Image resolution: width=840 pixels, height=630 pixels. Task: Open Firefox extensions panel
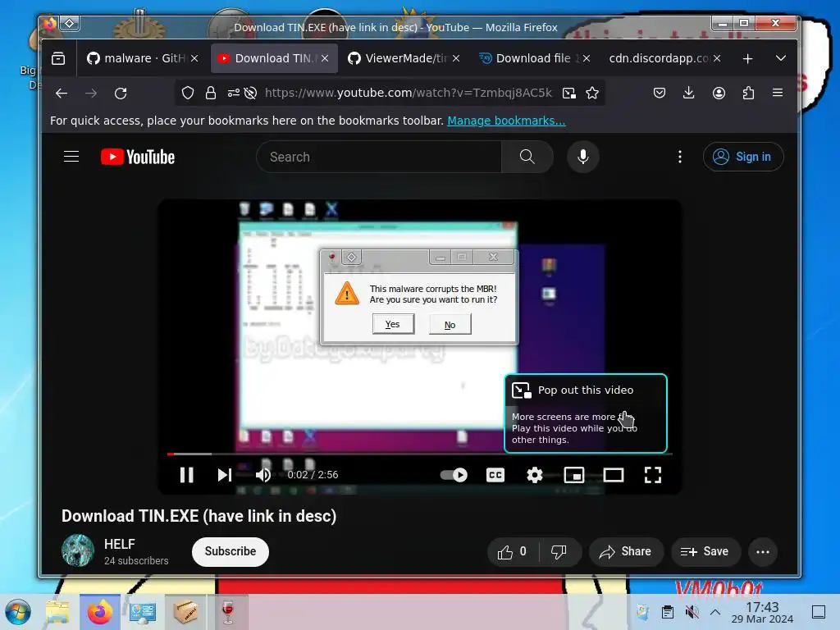click(x=748, y=94)
